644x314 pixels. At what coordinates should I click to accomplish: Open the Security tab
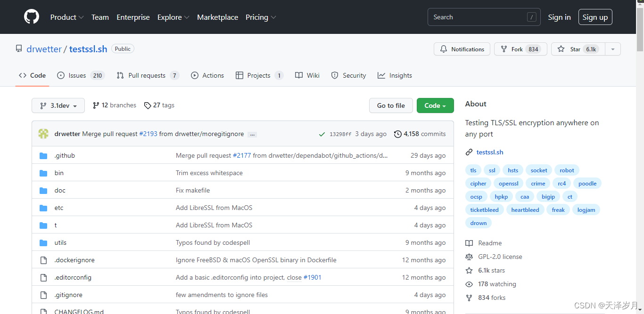pos(348,75)
